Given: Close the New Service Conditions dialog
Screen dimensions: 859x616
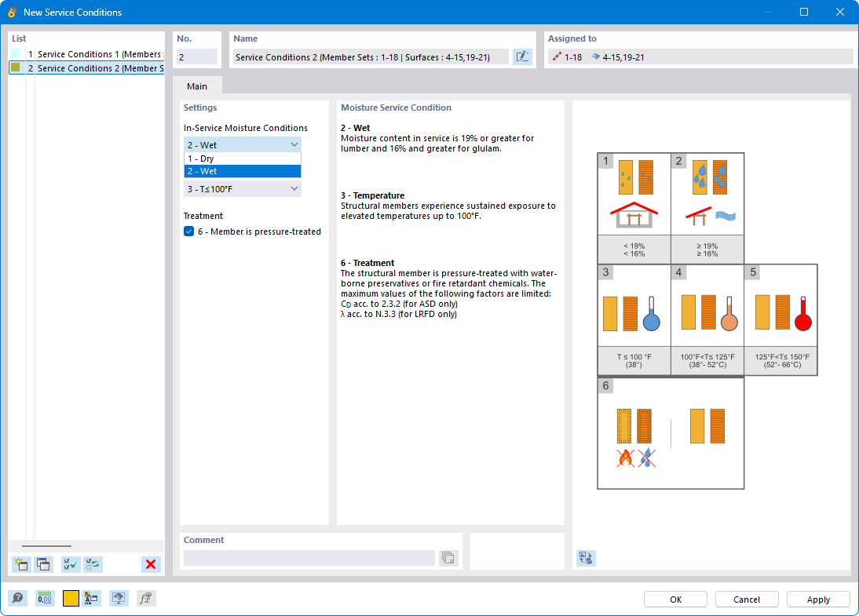Looking at the screenshot, I should 840,12.
